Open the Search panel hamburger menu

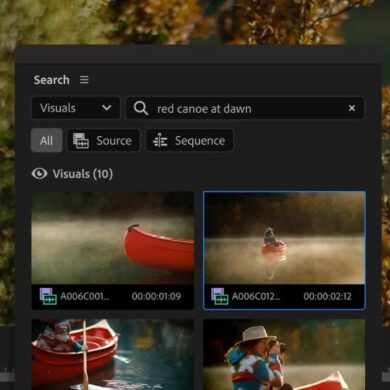coord(84,80)
